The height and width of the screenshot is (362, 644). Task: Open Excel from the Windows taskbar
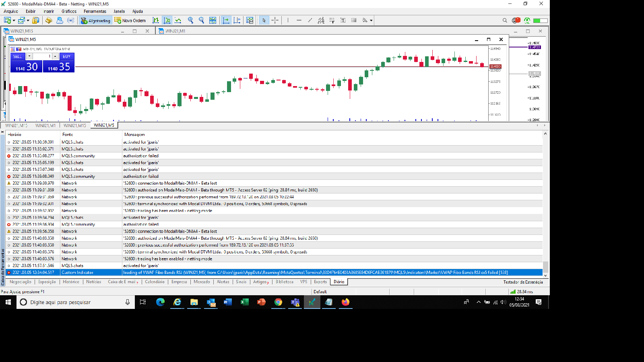tap(244, 302)
